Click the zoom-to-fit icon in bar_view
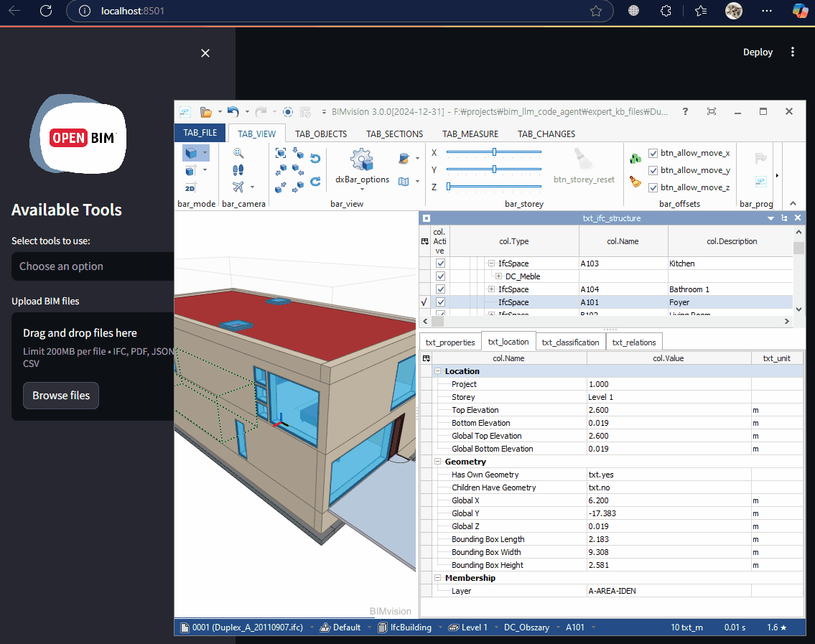This screenshot has width=815, height=644. (280, 154)
